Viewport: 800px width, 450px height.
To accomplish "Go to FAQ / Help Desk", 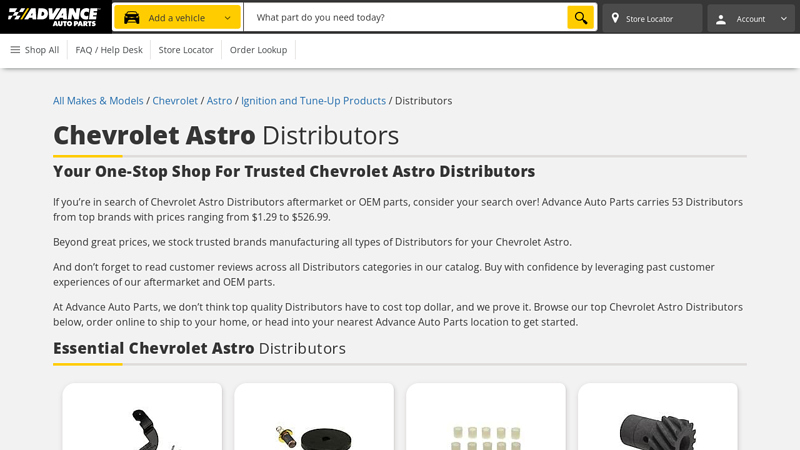I will tap(109, 50).
